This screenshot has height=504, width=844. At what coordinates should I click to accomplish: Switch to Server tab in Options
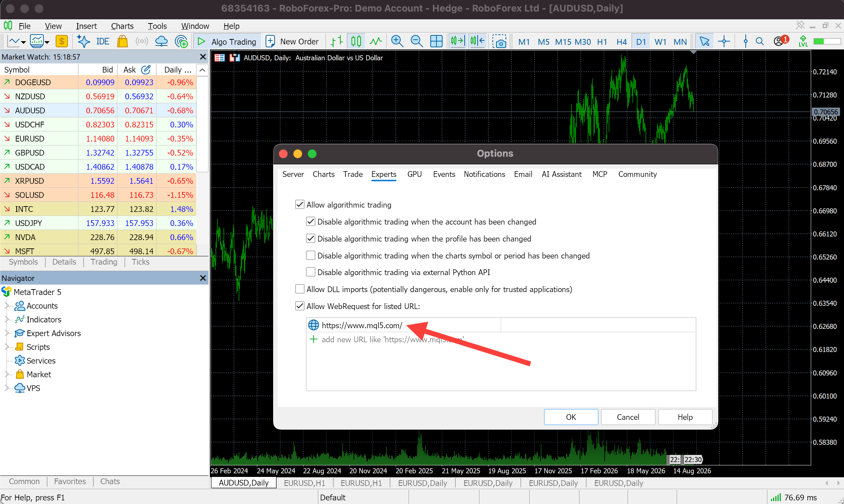coord(293,174)
